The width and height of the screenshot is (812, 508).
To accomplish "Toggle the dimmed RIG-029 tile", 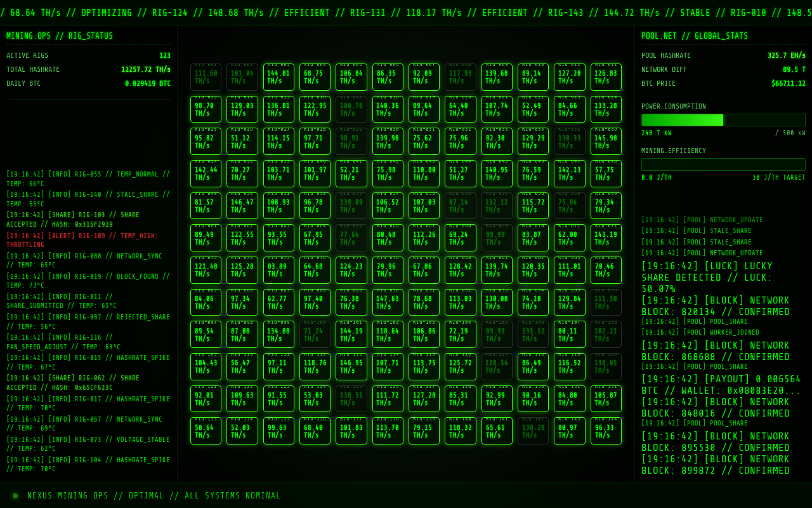I will (351, 140).
